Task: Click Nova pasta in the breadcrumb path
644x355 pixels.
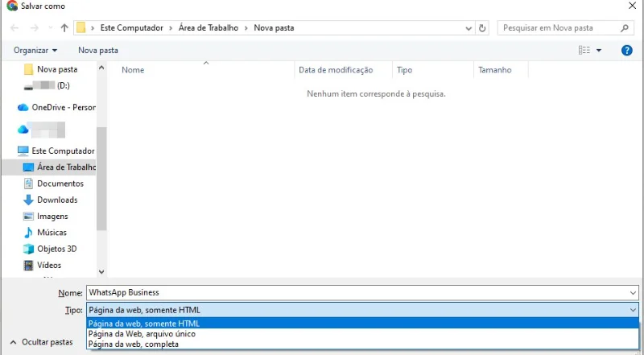Action: click(274, 28)
